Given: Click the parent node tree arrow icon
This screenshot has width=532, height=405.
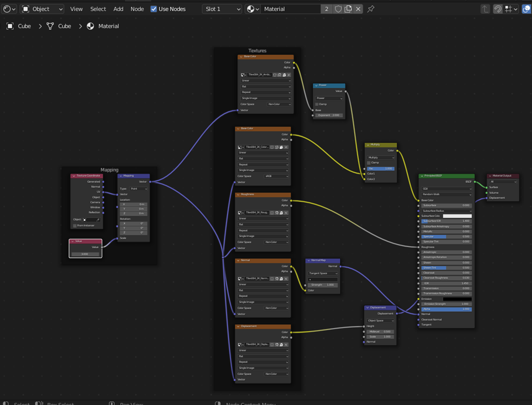Looking at the screenshot, I should click(485, 9).
